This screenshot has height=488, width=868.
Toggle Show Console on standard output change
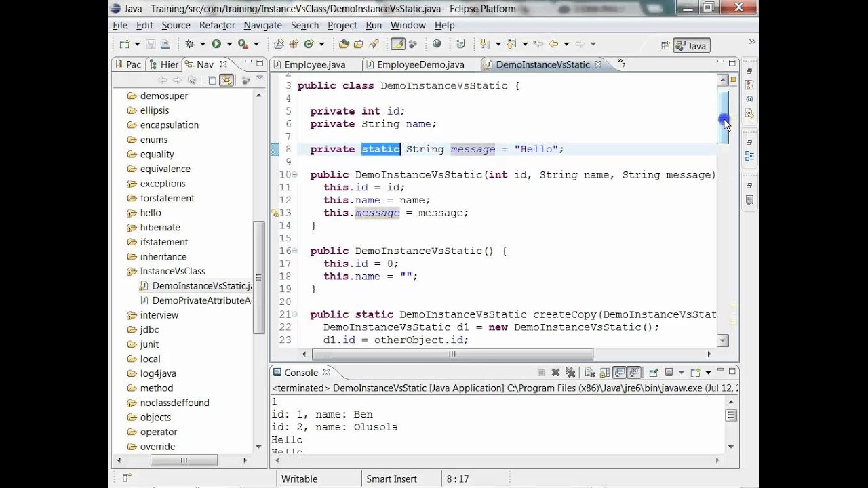[620, 373]
